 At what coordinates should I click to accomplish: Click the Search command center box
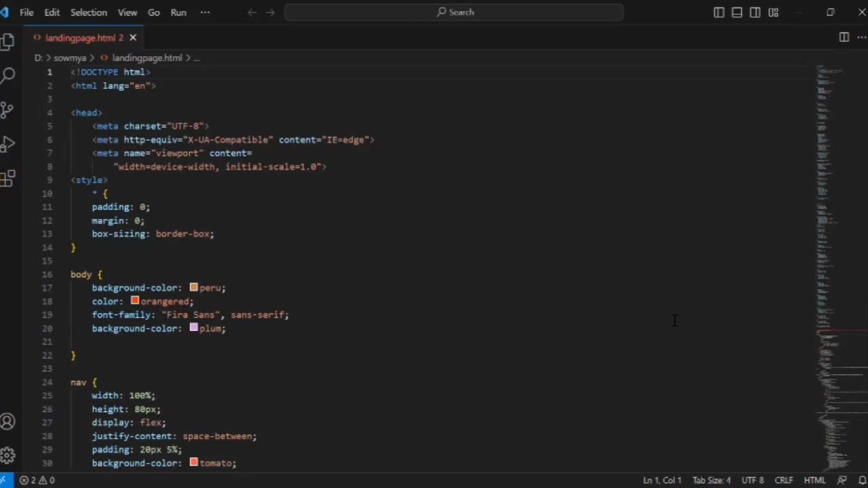(454, 12)
